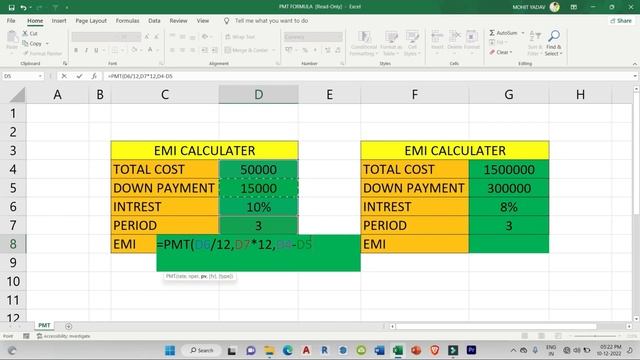The width and height of the screenshot is (640, 360).
Task: Expand the formula bar
Action: coord(635,76)
